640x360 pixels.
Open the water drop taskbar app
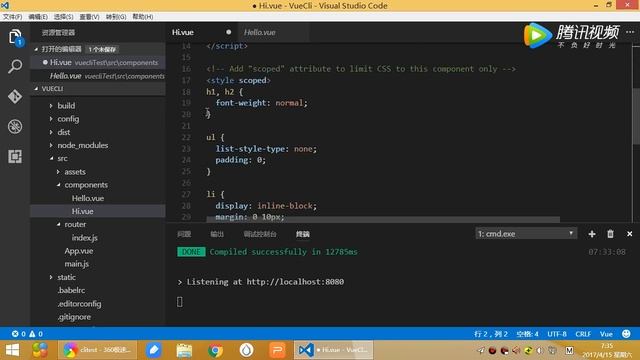point(246,350)
